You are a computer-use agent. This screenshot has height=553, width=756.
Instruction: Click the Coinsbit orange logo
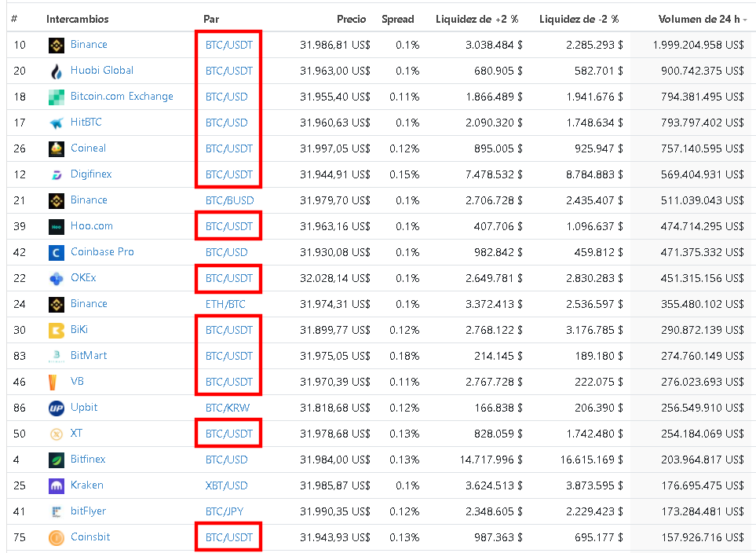click(x=57, y=537)
